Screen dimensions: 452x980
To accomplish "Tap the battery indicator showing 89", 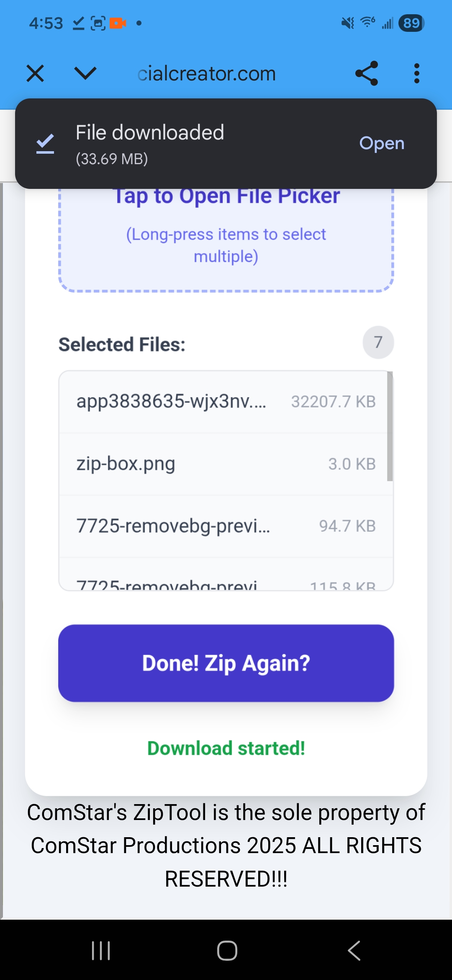I will [411, 23].
